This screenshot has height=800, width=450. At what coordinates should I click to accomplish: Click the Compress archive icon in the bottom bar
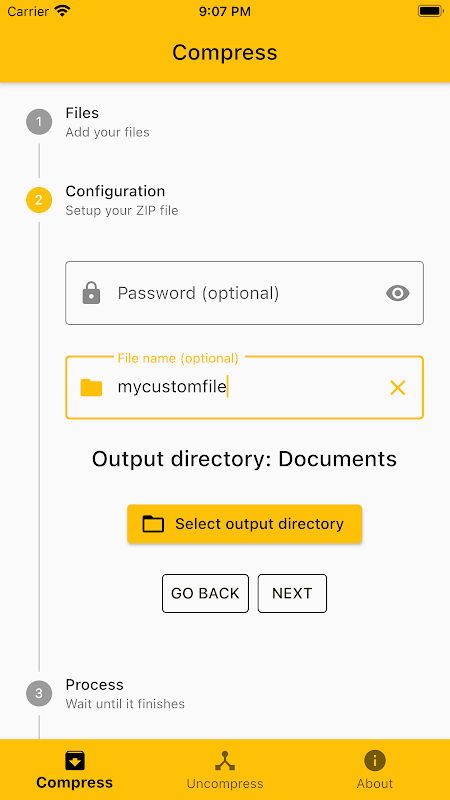[x=74, y=761]
